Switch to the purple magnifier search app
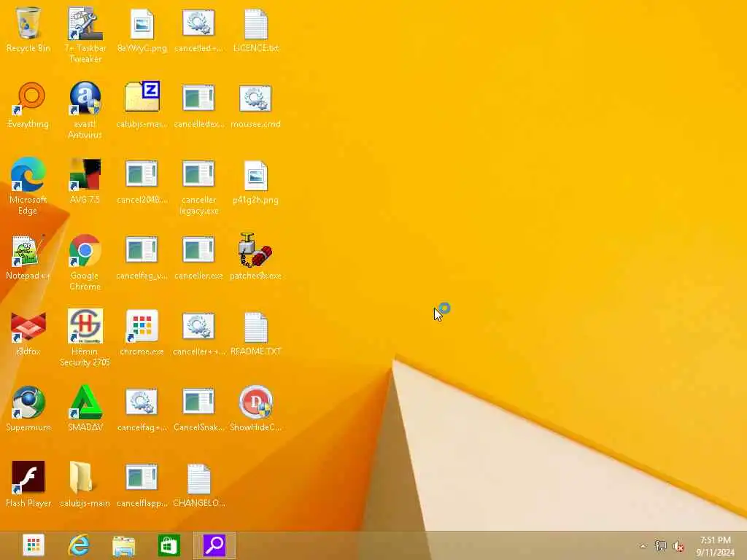The width and height of the screenshot is (747, 560). point(214,545)
